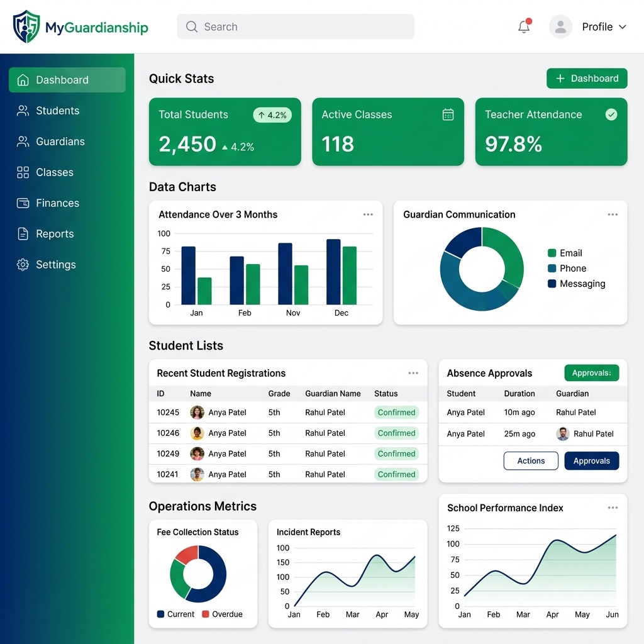
Task: Click the 4.2% growth badge on Total Students
Action: pyautogui.click(x=272, y=115)
